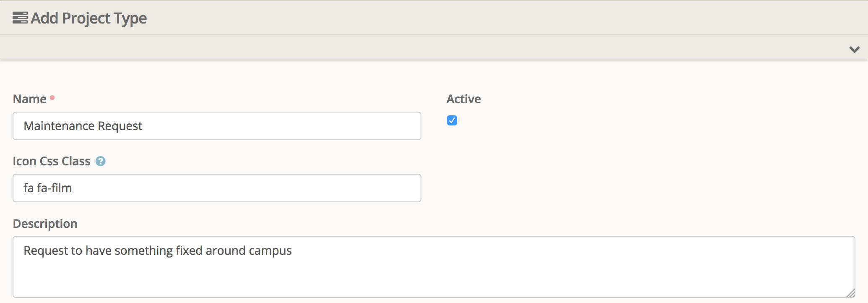
Task: Click the word something in Description text
Action: [x=143, y=251]
